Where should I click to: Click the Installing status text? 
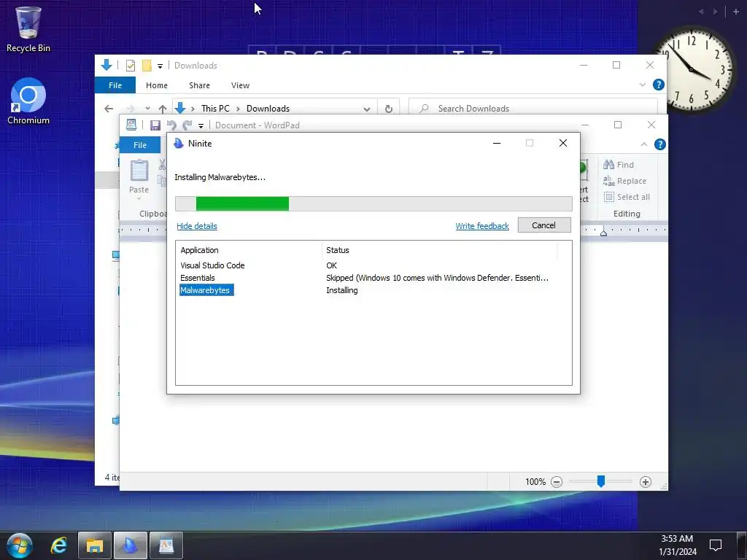pyautogui.click(x=342, y=290)
